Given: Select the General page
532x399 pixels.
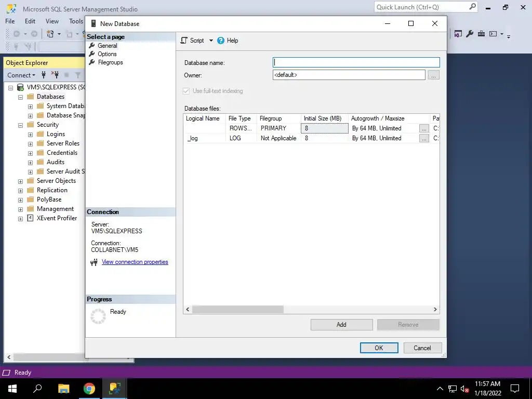Looking at the screenshot, I should point(107,46).
